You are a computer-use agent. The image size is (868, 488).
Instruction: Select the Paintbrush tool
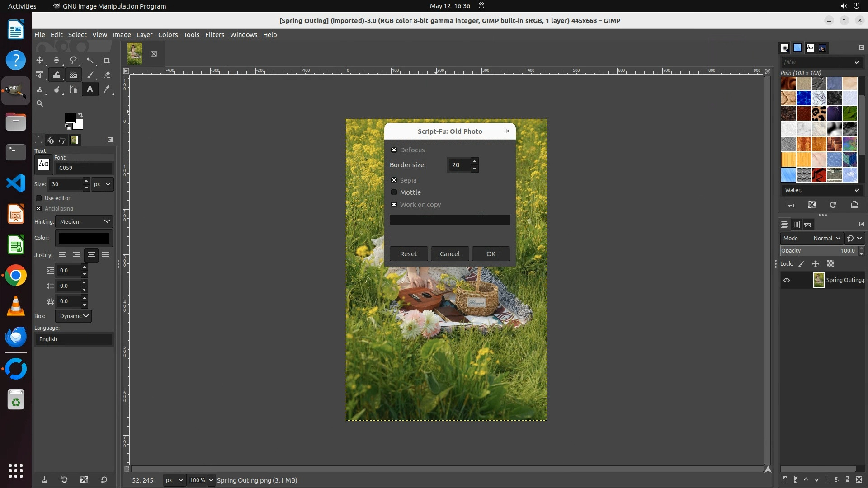pyautogui.click(x=90, y=75)
